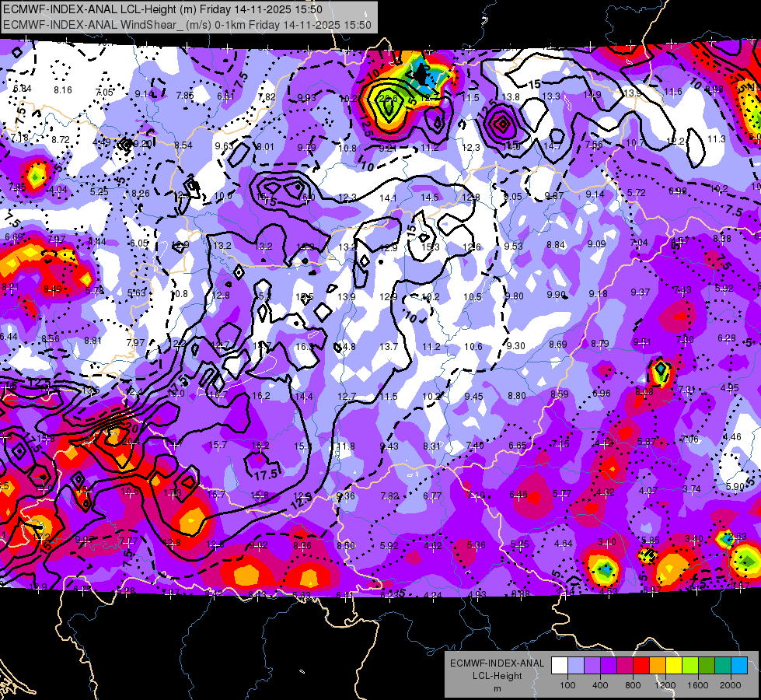Click the grid value 7.05
The height and width of the screenshot is (700, 761).
pos(104,93)
